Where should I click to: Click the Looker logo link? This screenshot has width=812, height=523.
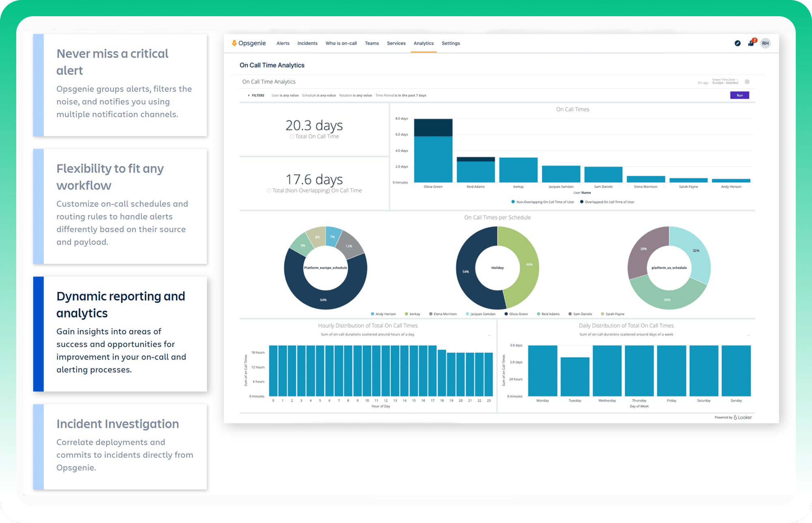pos(743,417)
